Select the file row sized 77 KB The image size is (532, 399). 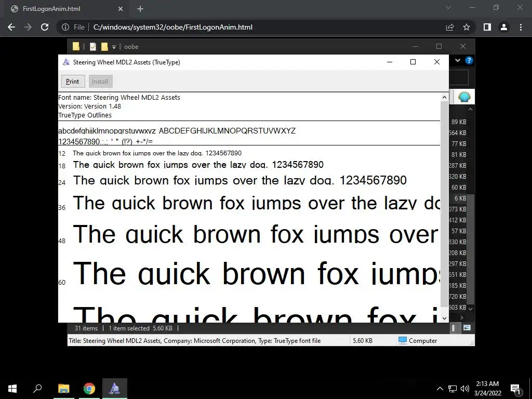pyautogui.click(x=458, y=144)
